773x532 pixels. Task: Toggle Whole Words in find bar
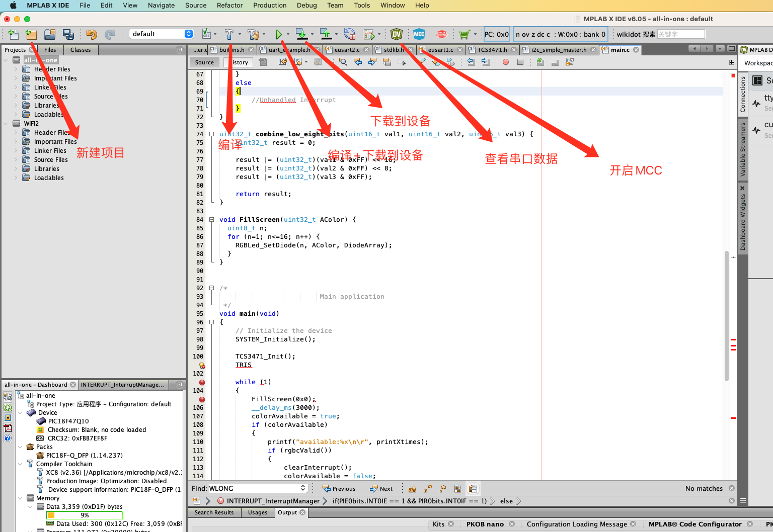pyautogui.click(x=427, y=489)
